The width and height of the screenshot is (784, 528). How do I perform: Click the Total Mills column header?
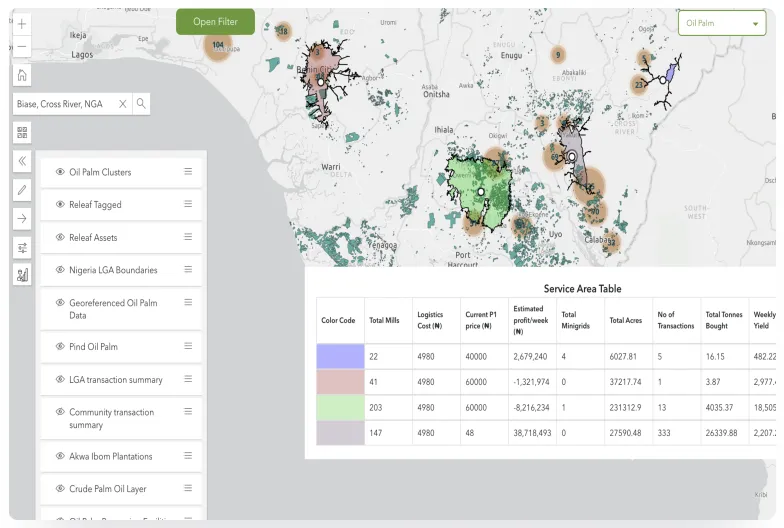(384, 320)
